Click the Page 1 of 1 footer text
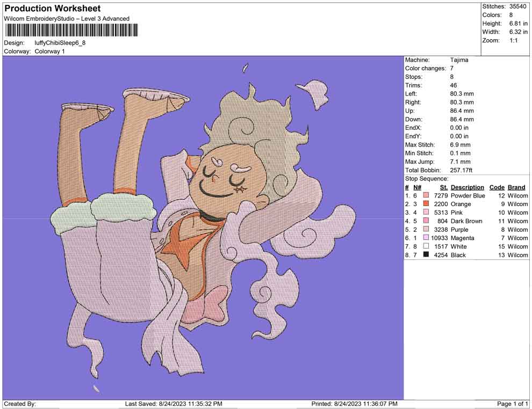 tap(513, 404)
